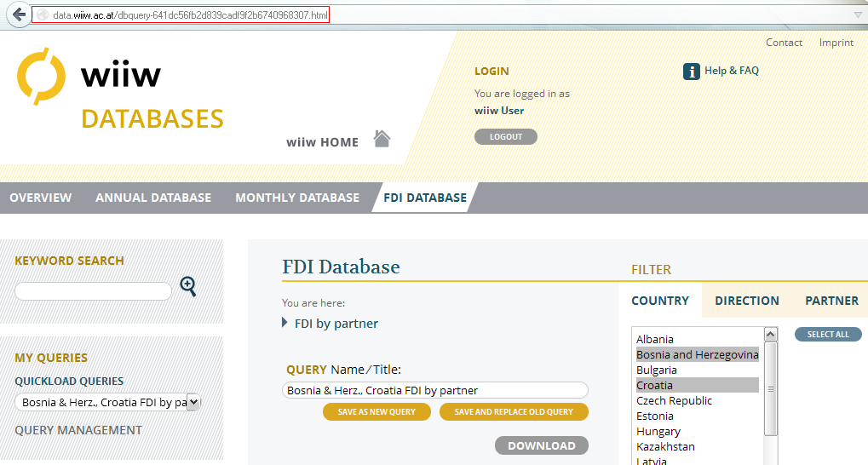The width and height of the screenshot is (868, 465).
Task: Click the keyword search magnifier icon
Action: [x=188, y=287]
